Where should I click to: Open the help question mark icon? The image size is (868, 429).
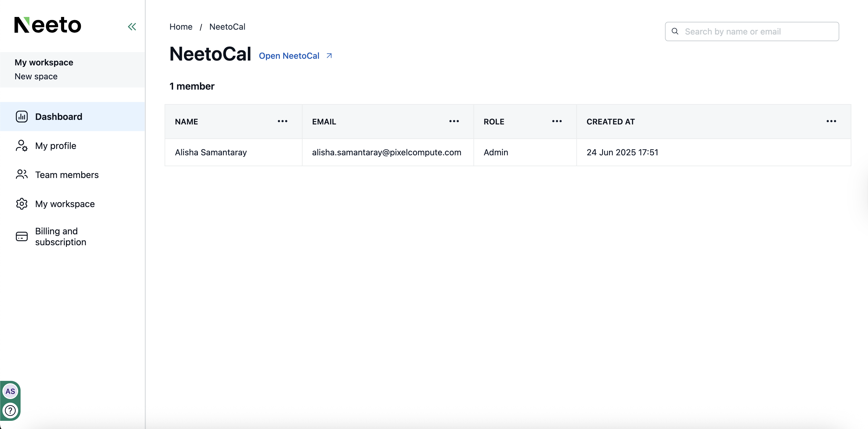(x=10, y=411)
